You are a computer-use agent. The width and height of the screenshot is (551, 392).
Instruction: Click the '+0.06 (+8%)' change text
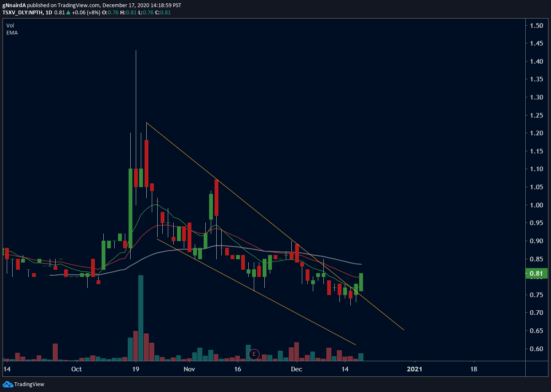(86, 13)
